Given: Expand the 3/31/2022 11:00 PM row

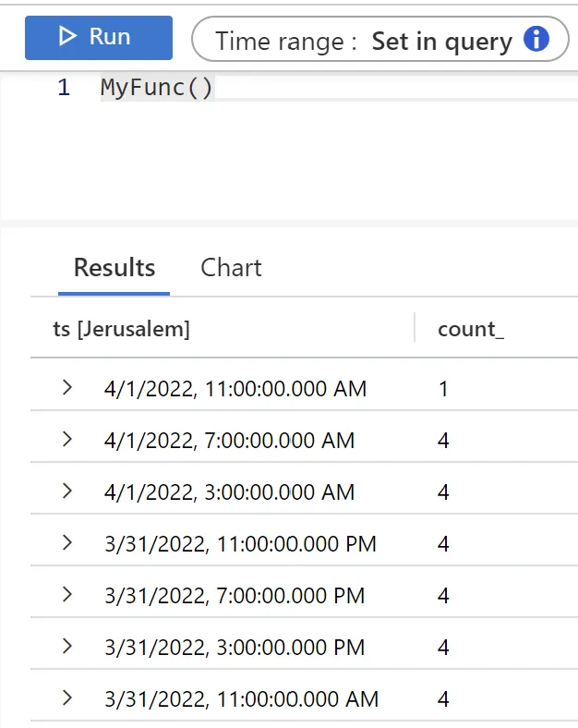Looking at the screenshot, I should (66, 543).
